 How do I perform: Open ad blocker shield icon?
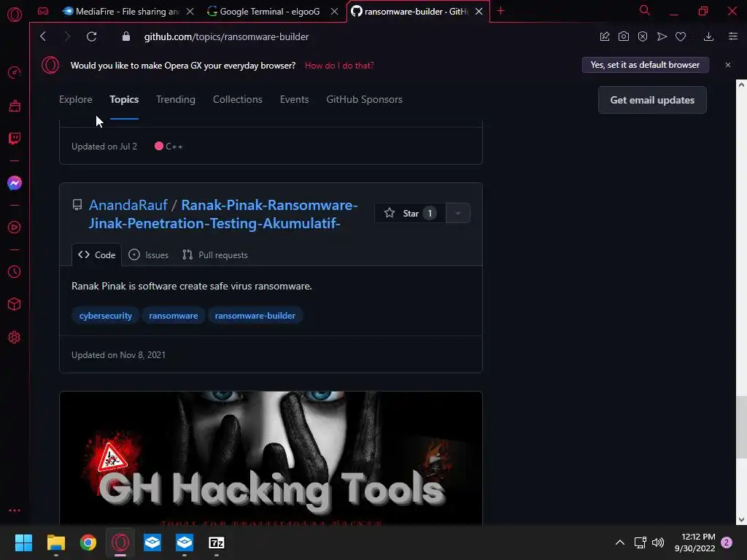click(643, 36)
